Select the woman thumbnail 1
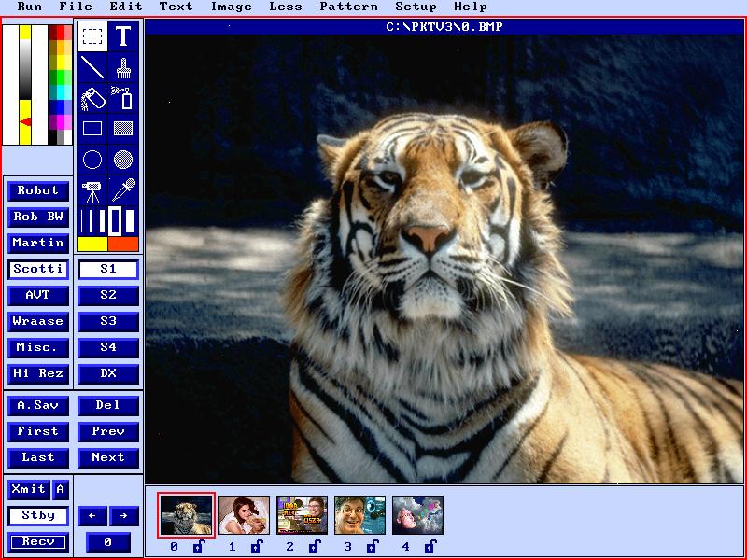The height and width of the screenshot is (560, 747). pyautogui.click(x=244, y=515)
